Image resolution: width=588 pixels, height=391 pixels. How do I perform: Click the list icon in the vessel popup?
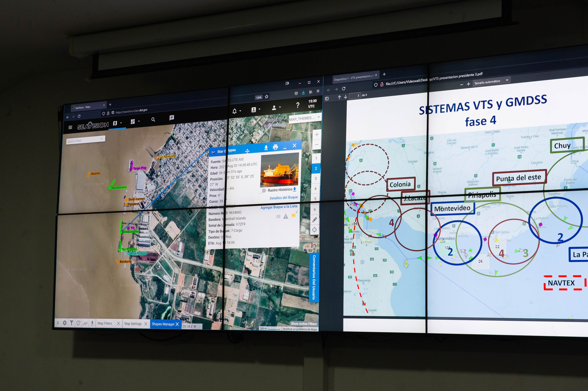pos(278,217)
